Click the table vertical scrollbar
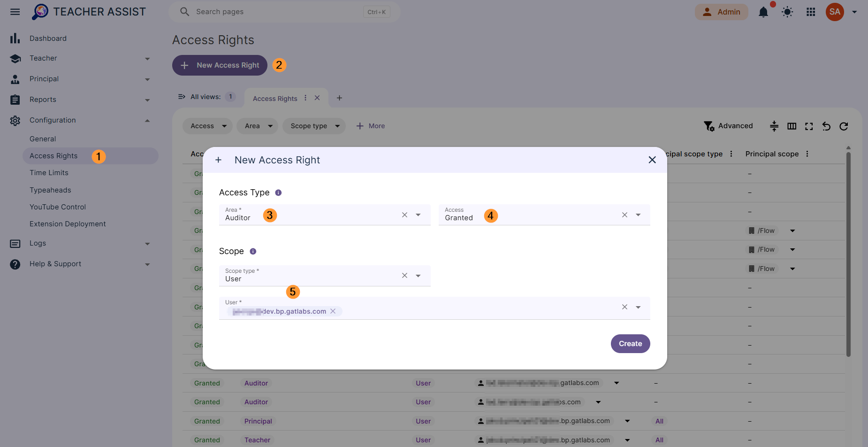868x447 pixels. tap(848, 254)
